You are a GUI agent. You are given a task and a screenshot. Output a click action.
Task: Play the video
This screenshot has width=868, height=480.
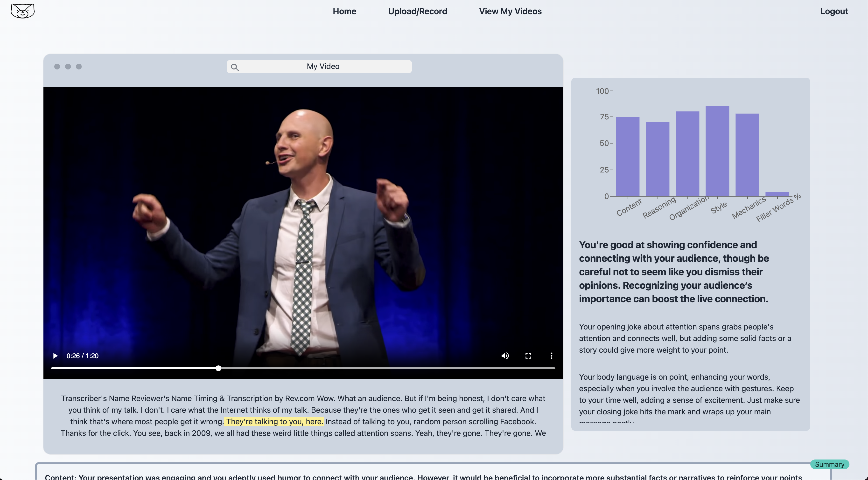(x=55, y=356)
